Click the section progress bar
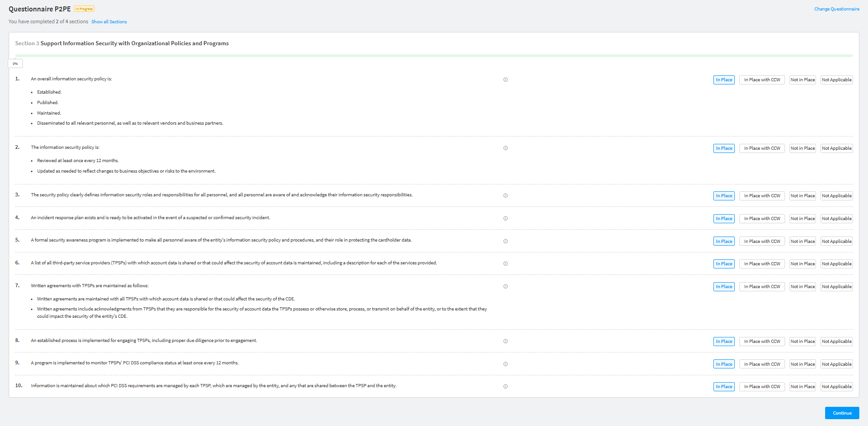868x426 pixels. (x=433, y=56)
